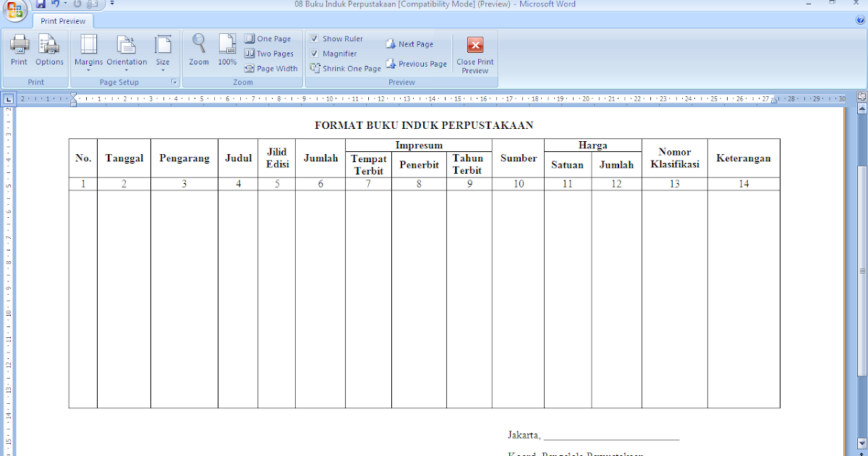Click the title FORMAT BUKU INDUK PERPUSTAKAAN

point(424,125)
